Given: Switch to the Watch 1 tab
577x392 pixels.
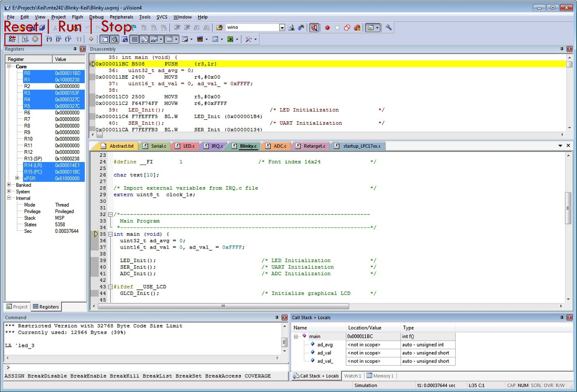Looking at the screenshot, I should pos(352,376).
